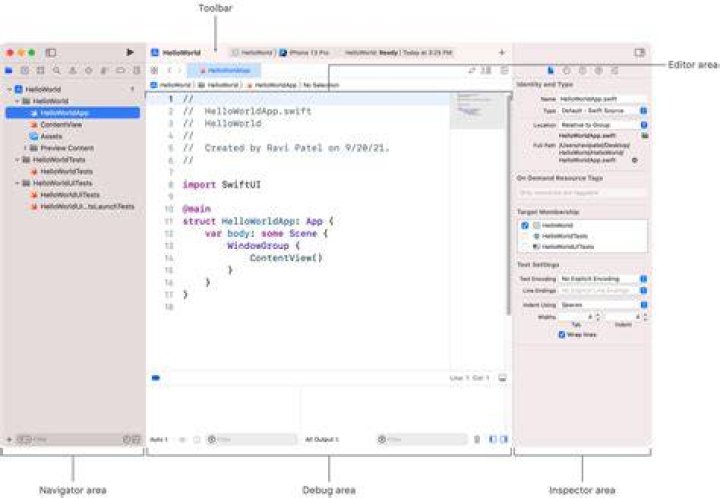Toggle the variables view pane button
This screenshot has width=720, height=498.
click(x=492, y=439)
